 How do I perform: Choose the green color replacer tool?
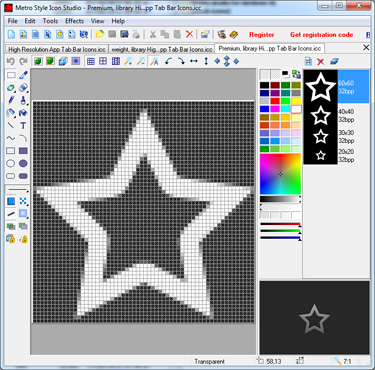click(11, 88)
